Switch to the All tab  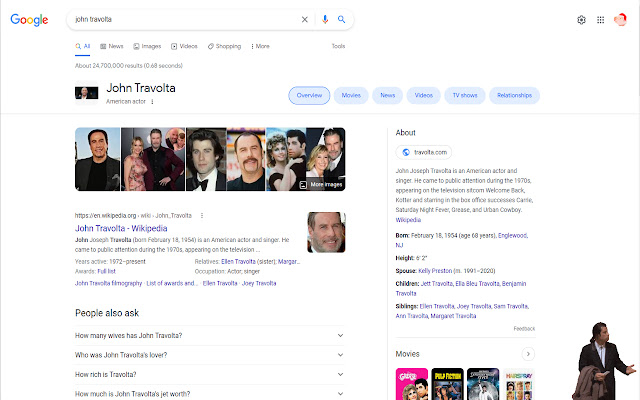coord(83,46)
